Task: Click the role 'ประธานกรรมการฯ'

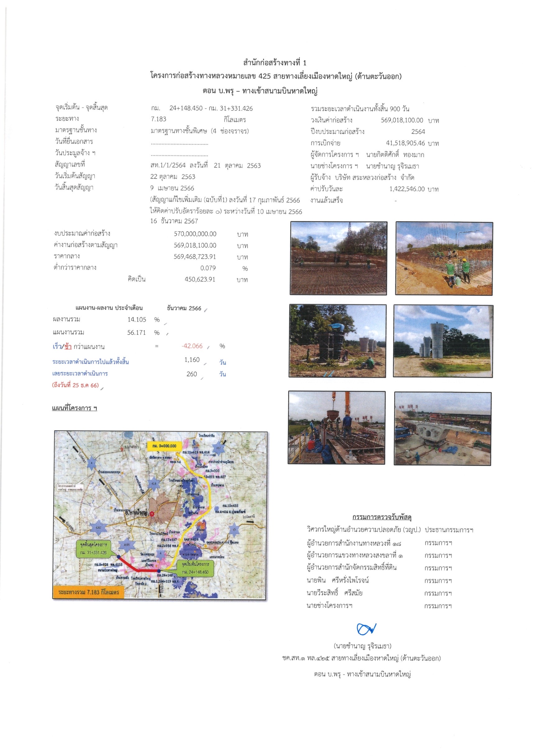Action: (x=449, y=530)
